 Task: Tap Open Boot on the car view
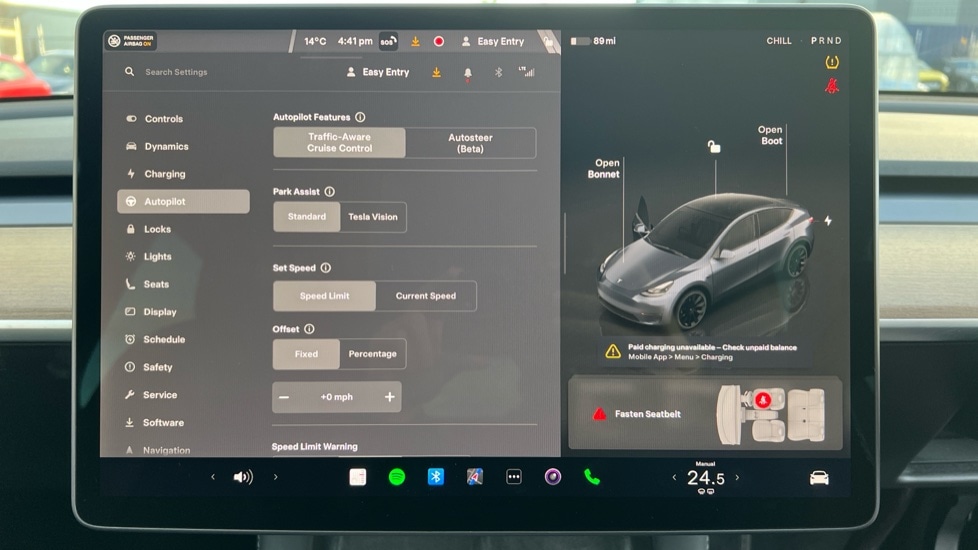pos(770,135)
